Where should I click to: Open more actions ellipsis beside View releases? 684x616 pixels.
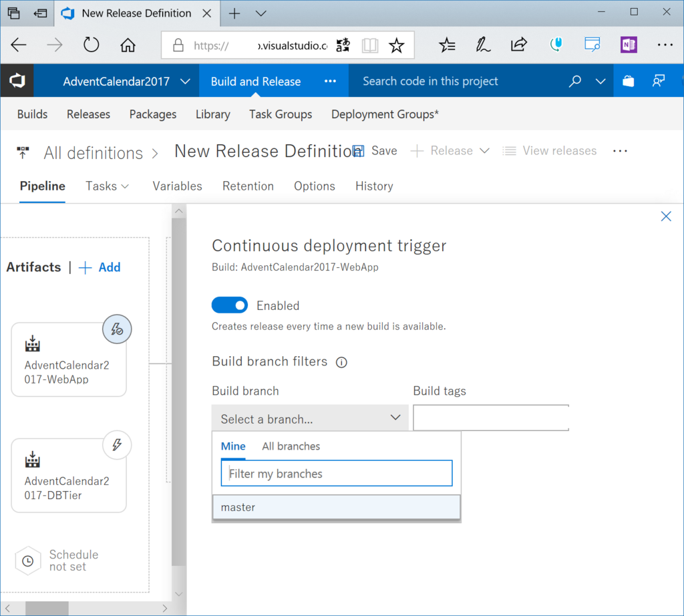620,151
